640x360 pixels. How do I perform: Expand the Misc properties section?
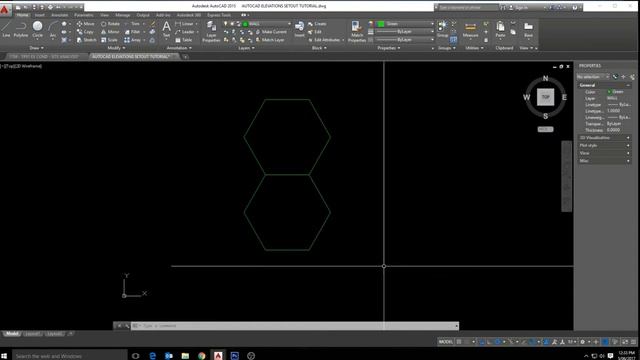[604, 161]
